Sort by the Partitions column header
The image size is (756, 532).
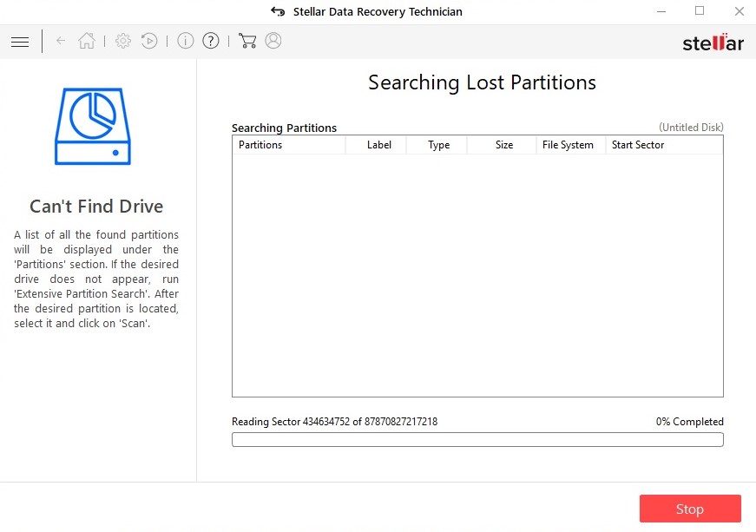tap(289, 145)
